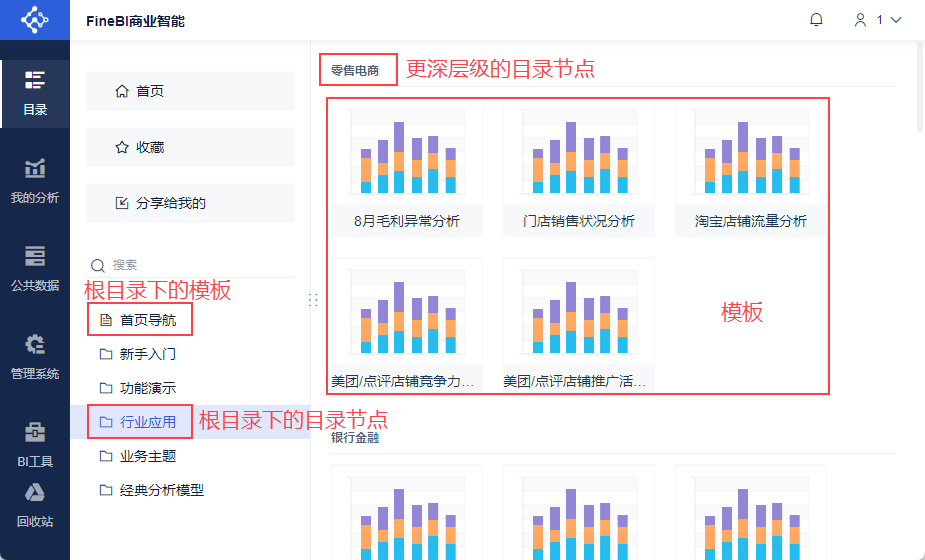This screenshot has height=560, width=925.
Task: Open first template under 银行金融
Action: tap(407, 513)
